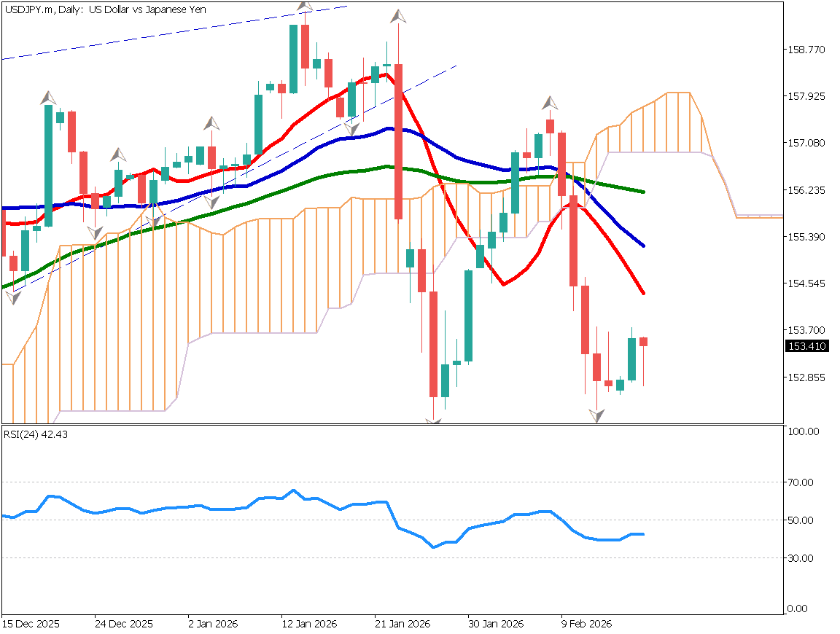Screen dimensions: 840x634
Task: Select the arrow below the 9 Feb low
Action: (x=596, y=417)
